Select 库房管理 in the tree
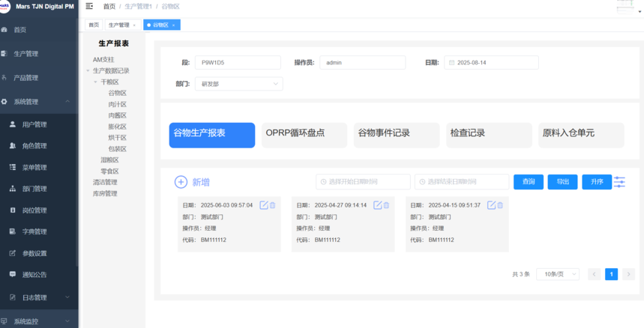Image resolution: width=644 pixels, height=328 pixels. tap(105, 193)
